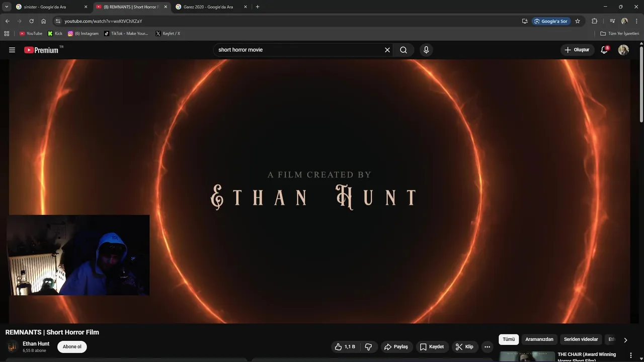
Task: Open media controls icon in Chrome toolbar
Action: tap(612, 21)
